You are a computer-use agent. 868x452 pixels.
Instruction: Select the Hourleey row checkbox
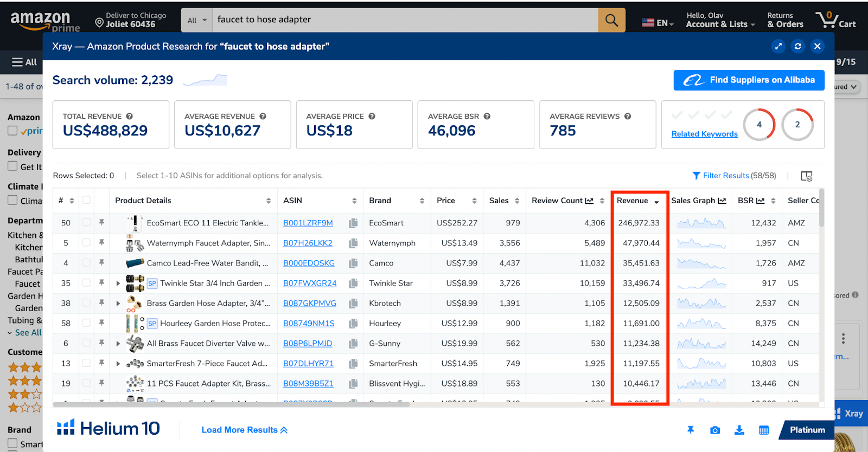click(x=86, y=322)
